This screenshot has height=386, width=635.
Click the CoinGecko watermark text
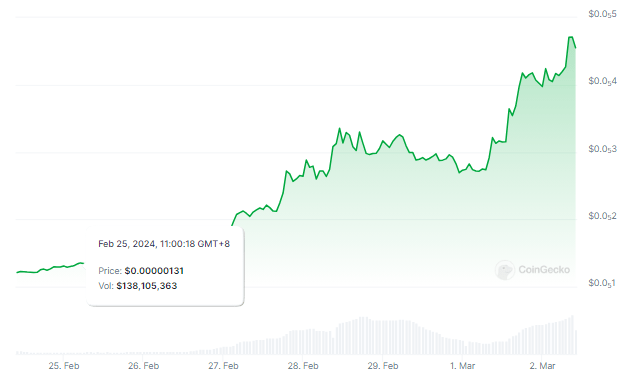[x=544, y=270]
